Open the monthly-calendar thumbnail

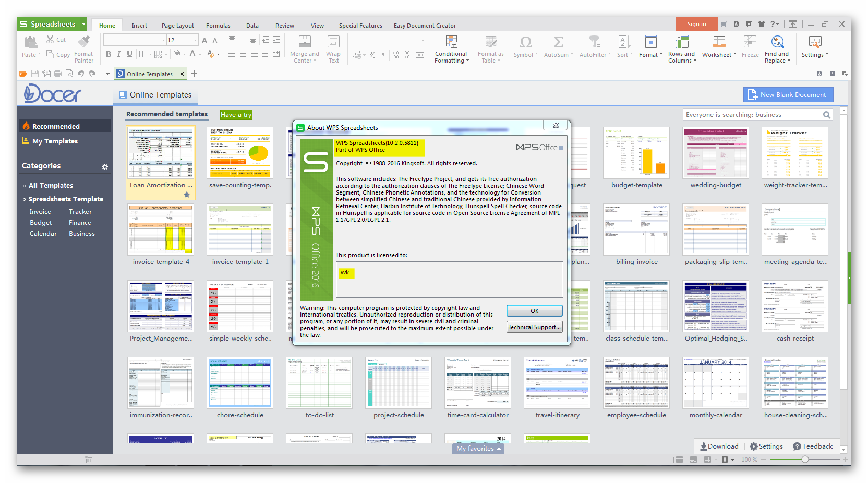tap(716, 383)
